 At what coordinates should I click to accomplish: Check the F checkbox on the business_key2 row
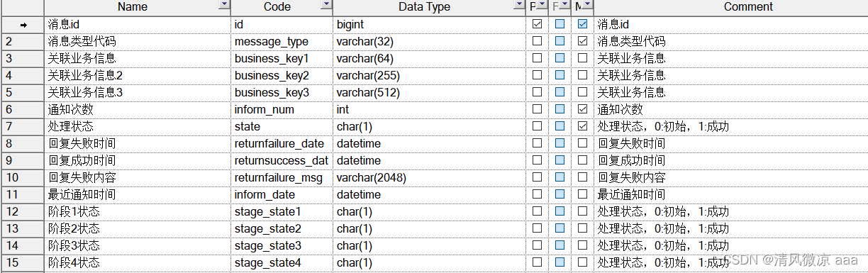coord(560,75)
